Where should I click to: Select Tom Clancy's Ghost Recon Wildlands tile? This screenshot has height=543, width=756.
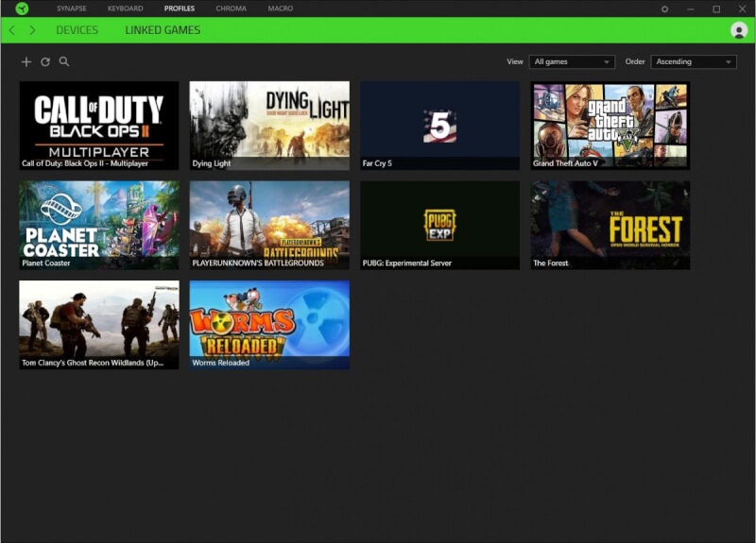tap(99, 325)
